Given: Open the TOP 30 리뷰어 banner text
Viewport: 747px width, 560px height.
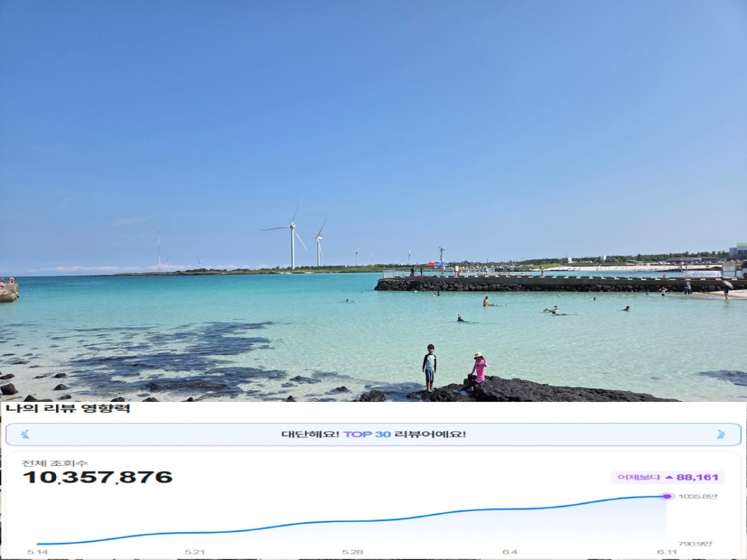Looking at the screenshot, I should (374, 434).
